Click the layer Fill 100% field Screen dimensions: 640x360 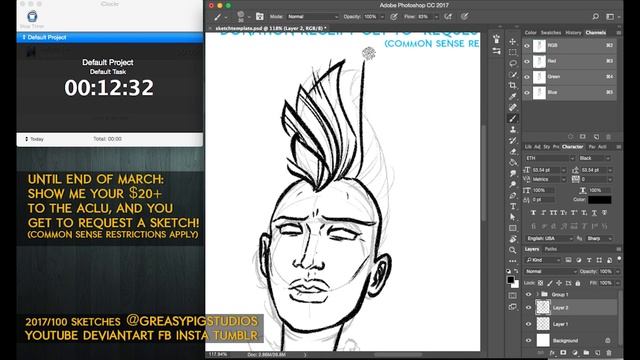point(606,283)
